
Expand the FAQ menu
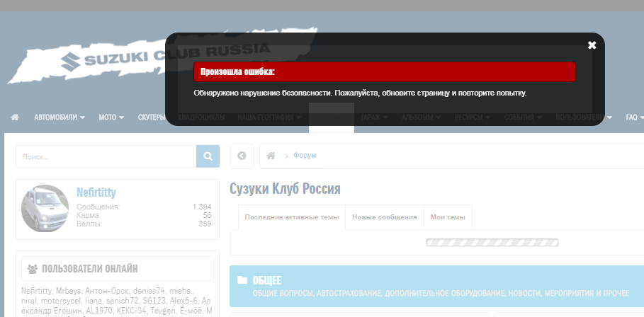[635, 117]
